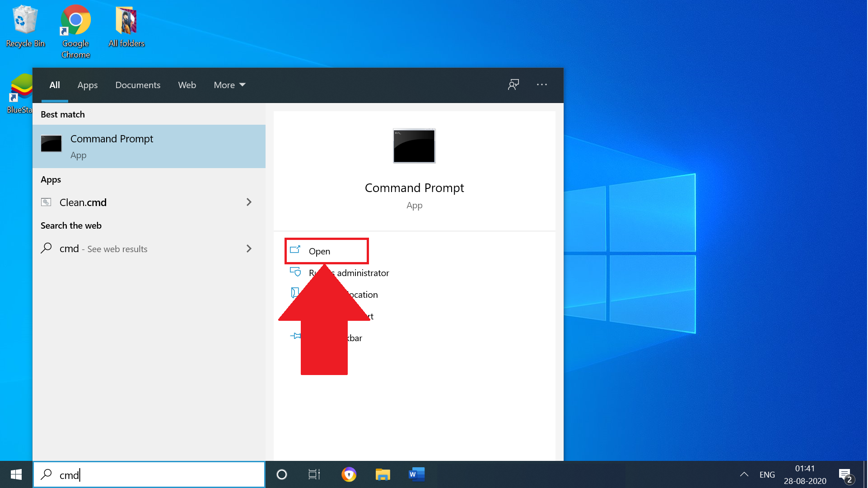Open the taskbar clock and date
Screen dimensions: 868x488
(x=805, y=474)
